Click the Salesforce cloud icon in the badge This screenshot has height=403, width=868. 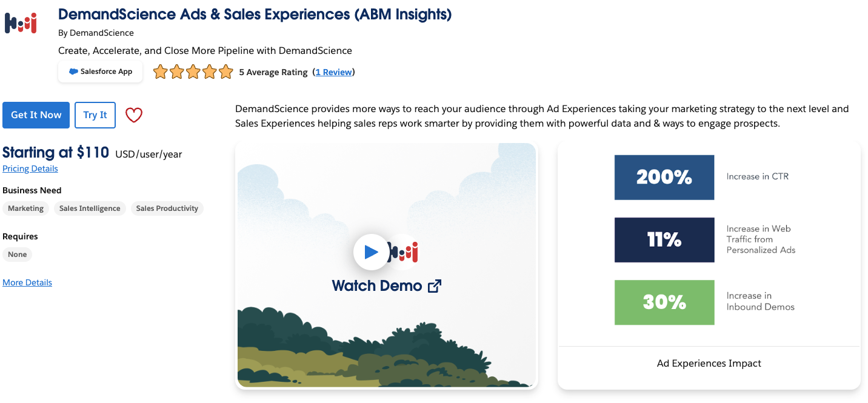[73, 72]
